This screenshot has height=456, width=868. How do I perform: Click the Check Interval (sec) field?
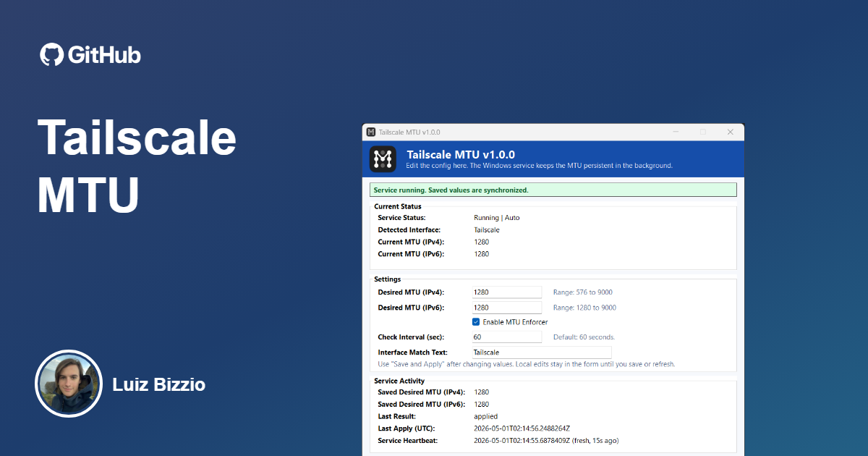coord(506,337)
